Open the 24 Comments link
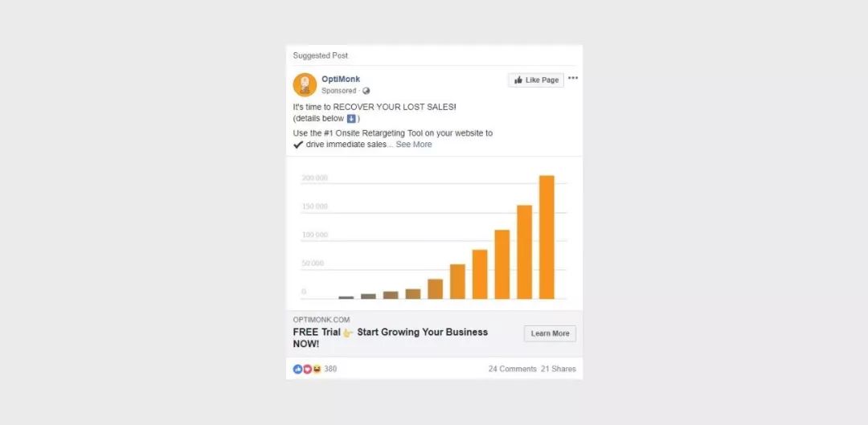This screenshot has width=868, height=425. click(x=512, y=369)
